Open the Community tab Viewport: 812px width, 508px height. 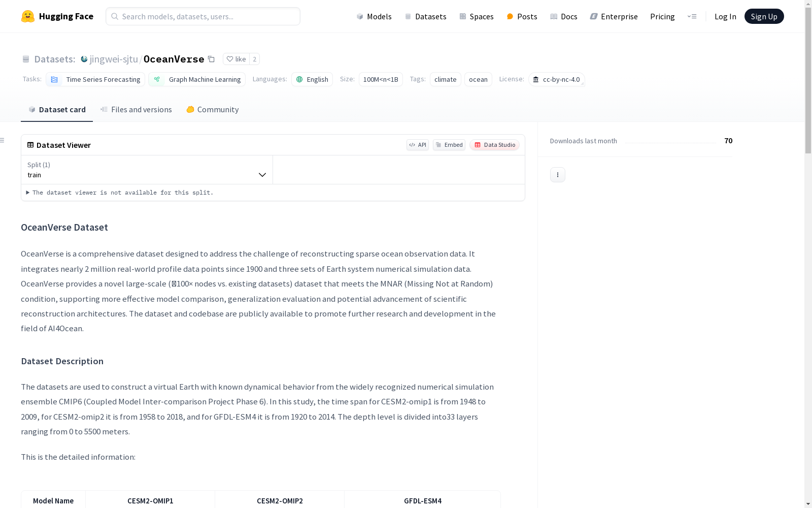coord(212,110)
